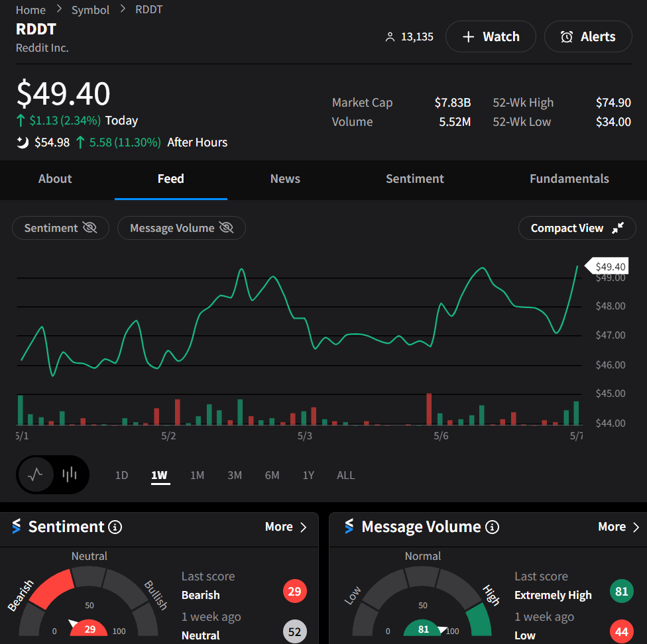Image resolution: width=647 pixels, height=644 pixels.
Task: Open the Sentiment tab
Action: tap(415, 178)
